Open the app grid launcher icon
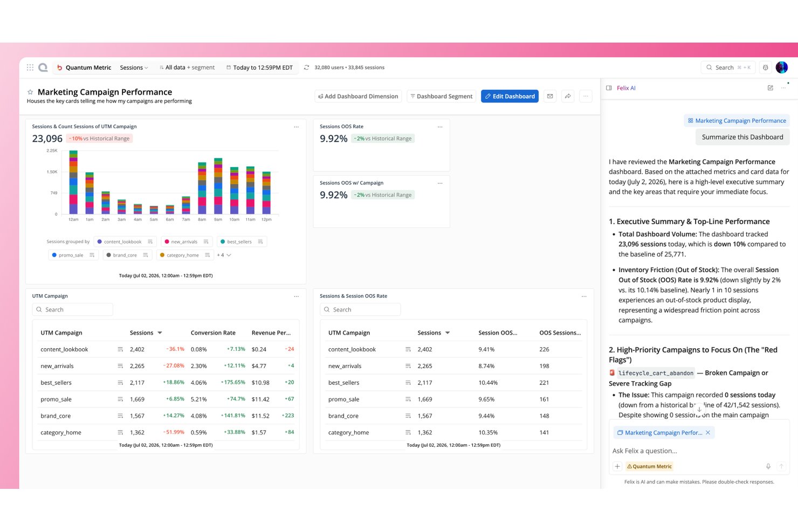Image resolution: width=798 pixels, height=532 pixels. [x=30, y=67]
